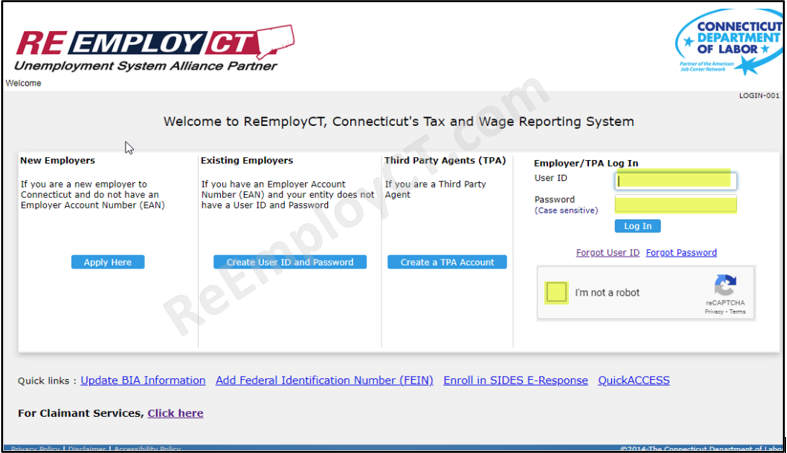787x453 pixels.
Task: Click Create a TPA Account button
Action: pos(447,262)
